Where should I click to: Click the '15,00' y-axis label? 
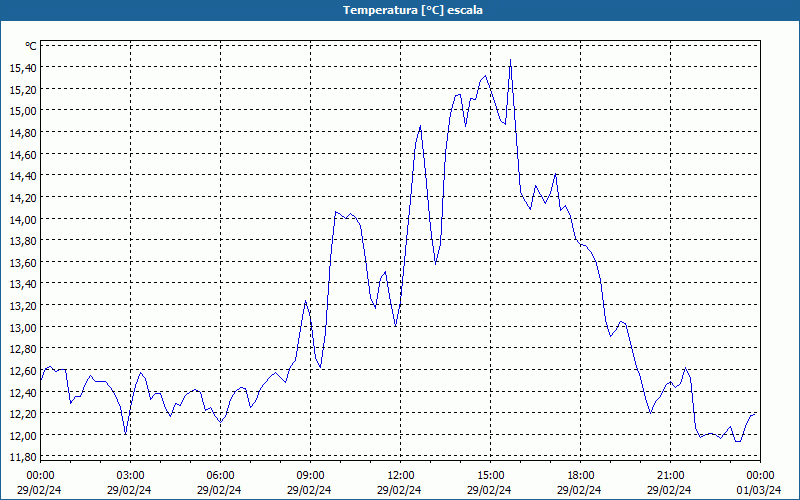(23, 111)
